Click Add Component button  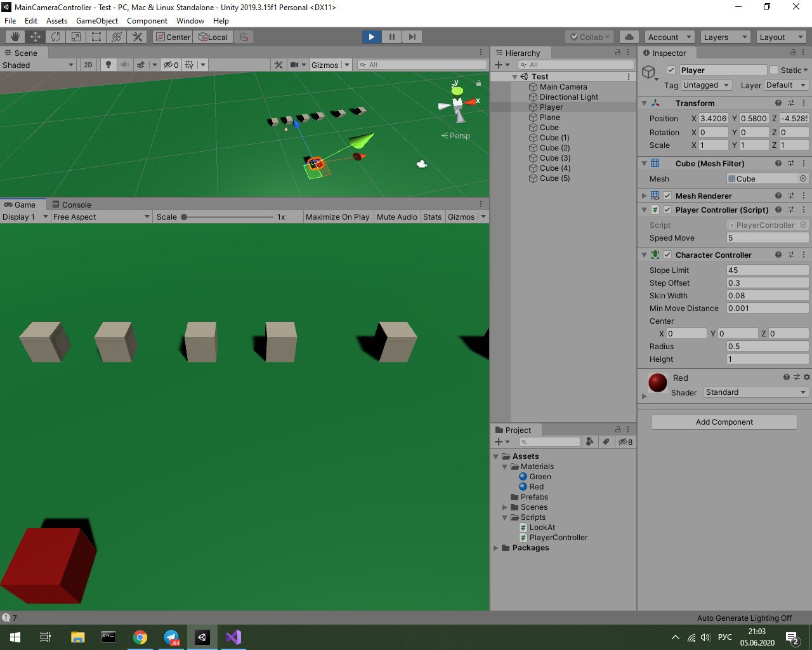tap(724, 422)
